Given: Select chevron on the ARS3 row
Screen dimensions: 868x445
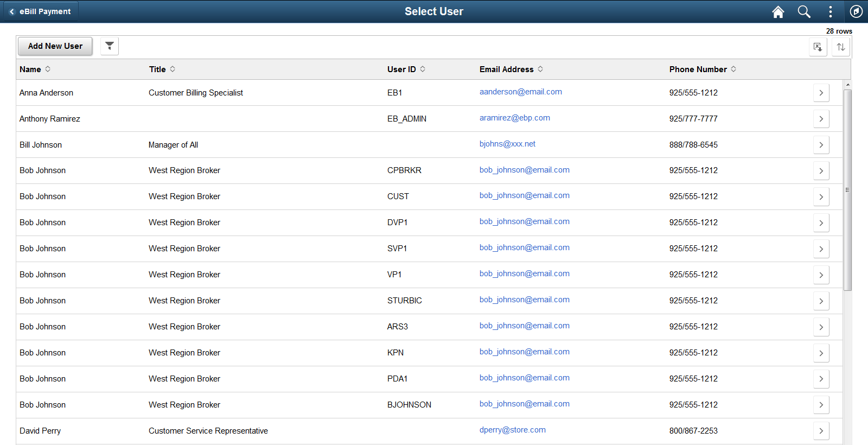Looking at the screenshot, I should click(821, 327).
